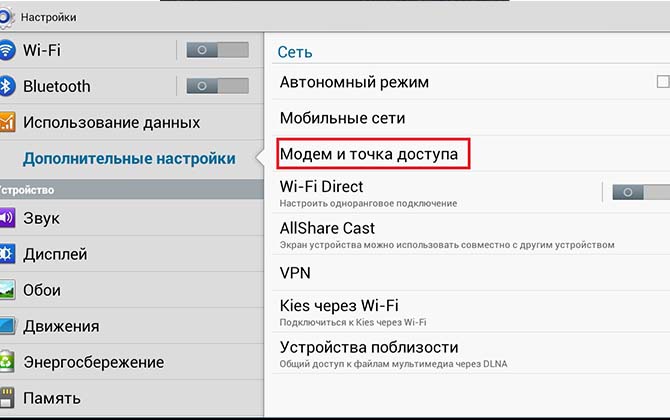The width and height of the screenshot is (670, 420).
Task: Tap the Звук speaker icon
Action: point(7,218)
